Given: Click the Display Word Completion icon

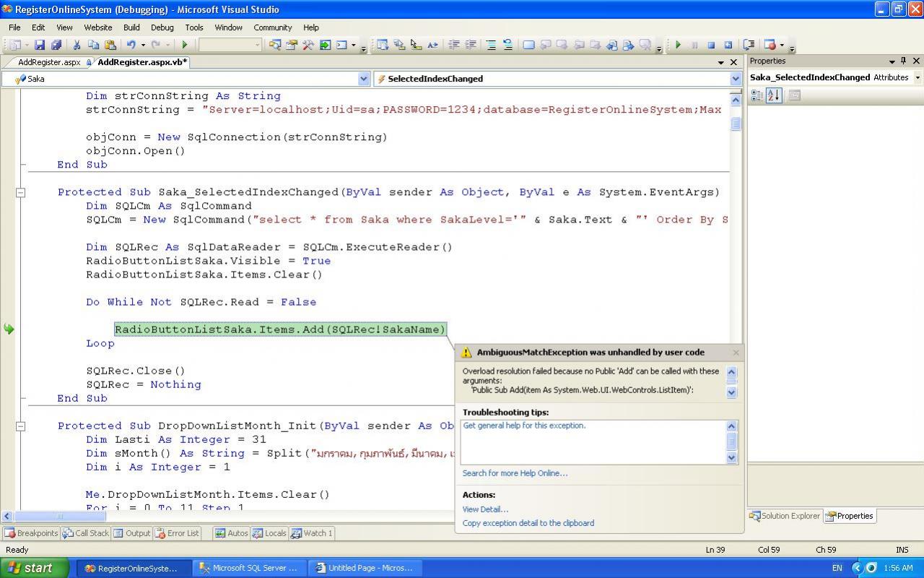Looking at the screenshot, I should tap(432, 45).
